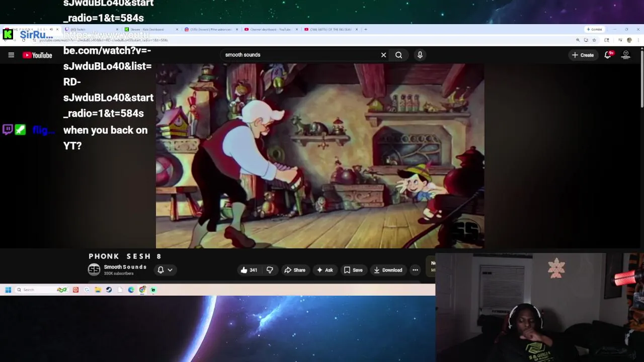Open File Explorer from the taskbar
The image size is (644, 362).
[98, 290]
